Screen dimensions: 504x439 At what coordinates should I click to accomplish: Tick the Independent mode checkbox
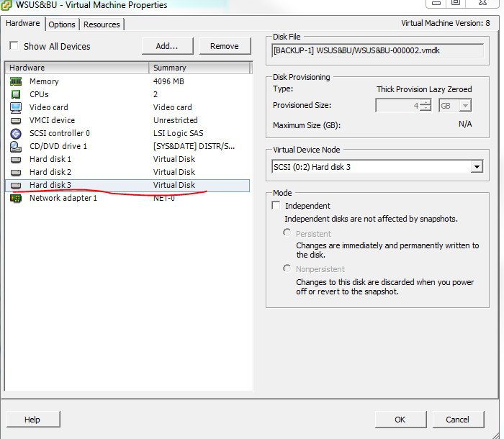(x=276, y=205)
